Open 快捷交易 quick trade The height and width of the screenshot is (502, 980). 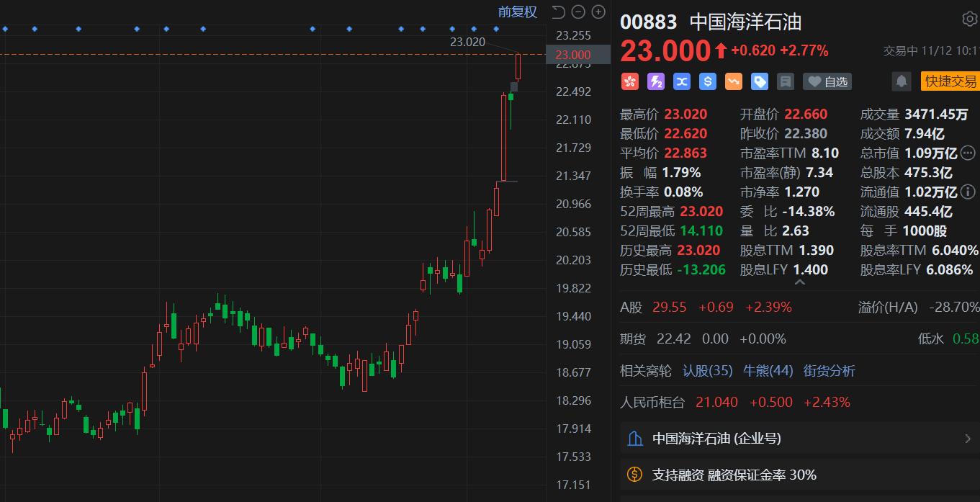point(950,81)
